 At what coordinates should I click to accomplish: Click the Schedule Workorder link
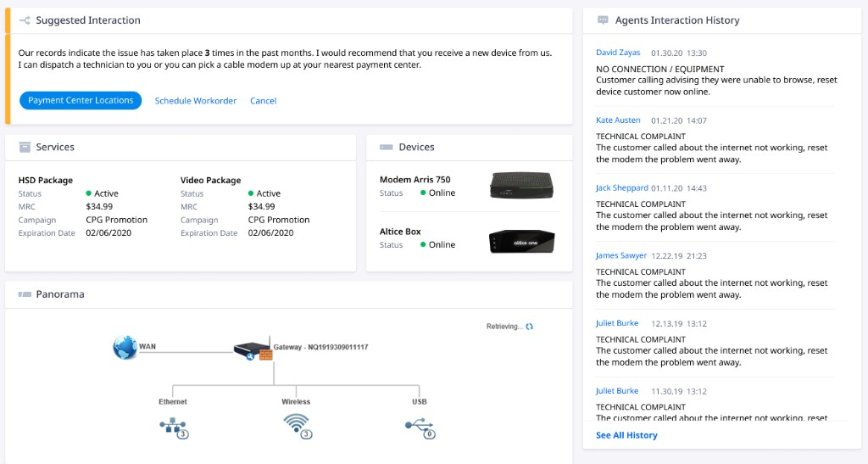(x=196, y=101)
